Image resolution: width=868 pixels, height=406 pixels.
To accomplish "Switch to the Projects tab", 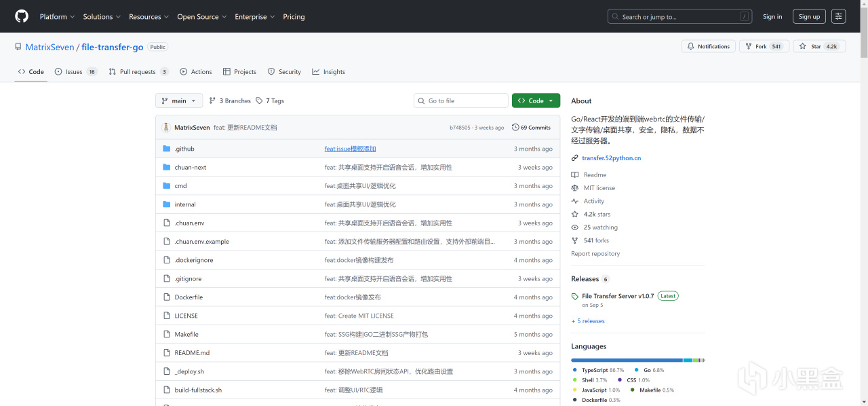I will click(239, 71).
